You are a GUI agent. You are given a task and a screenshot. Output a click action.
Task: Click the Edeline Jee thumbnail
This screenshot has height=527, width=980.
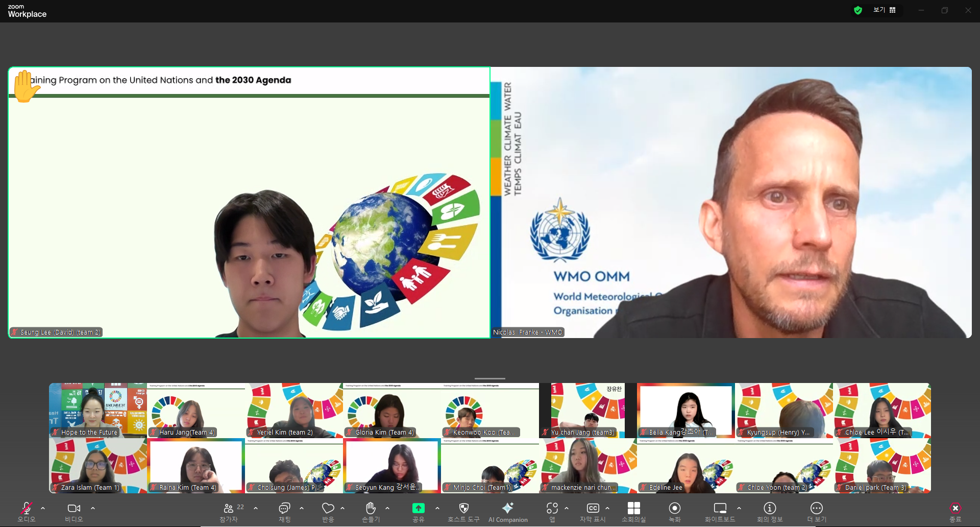coord(686,466)
